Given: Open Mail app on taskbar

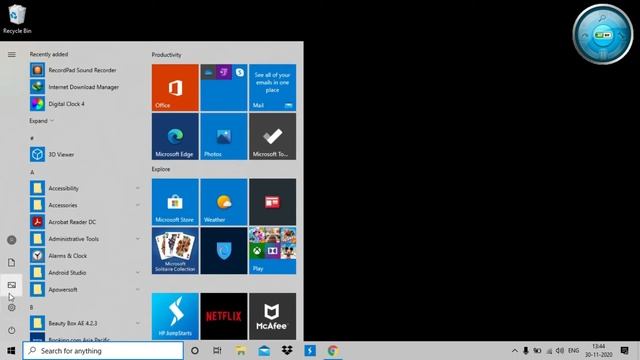Looking at the screenshot, I should 264,351.
